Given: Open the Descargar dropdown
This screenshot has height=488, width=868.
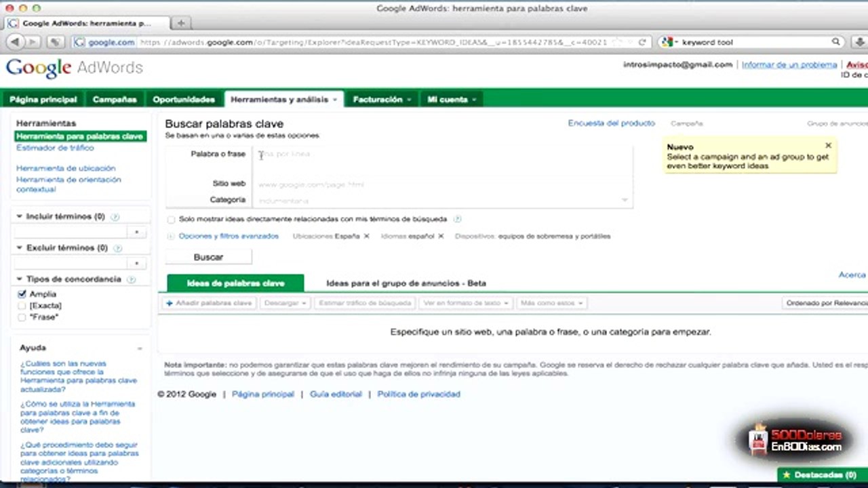Looking at the screenshot, I should (285, 303).
